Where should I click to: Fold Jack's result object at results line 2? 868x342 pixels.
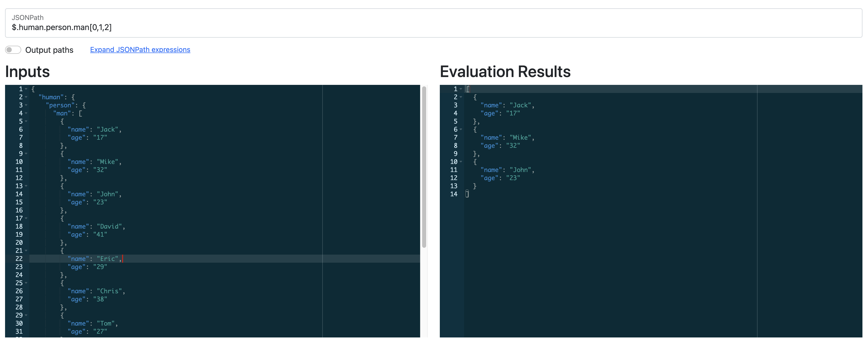coord(461,97)
